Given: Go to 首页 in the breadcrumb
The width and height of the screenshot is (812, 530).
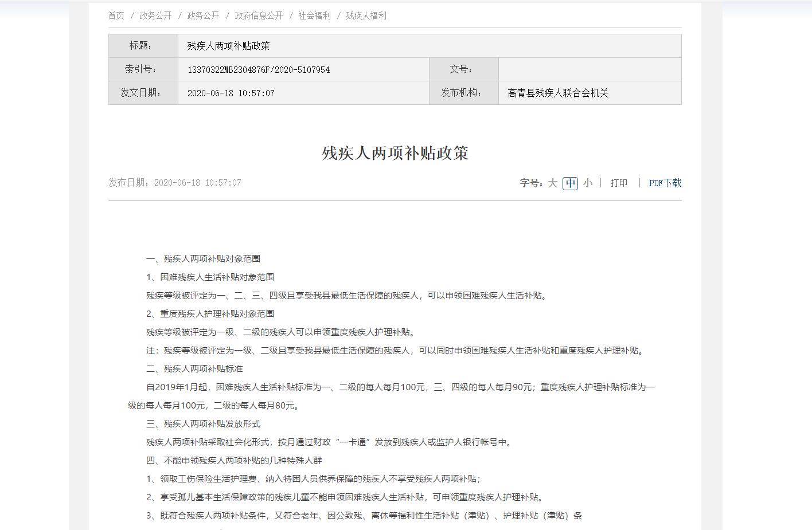Looking at the screenshot, I should 116,15.
